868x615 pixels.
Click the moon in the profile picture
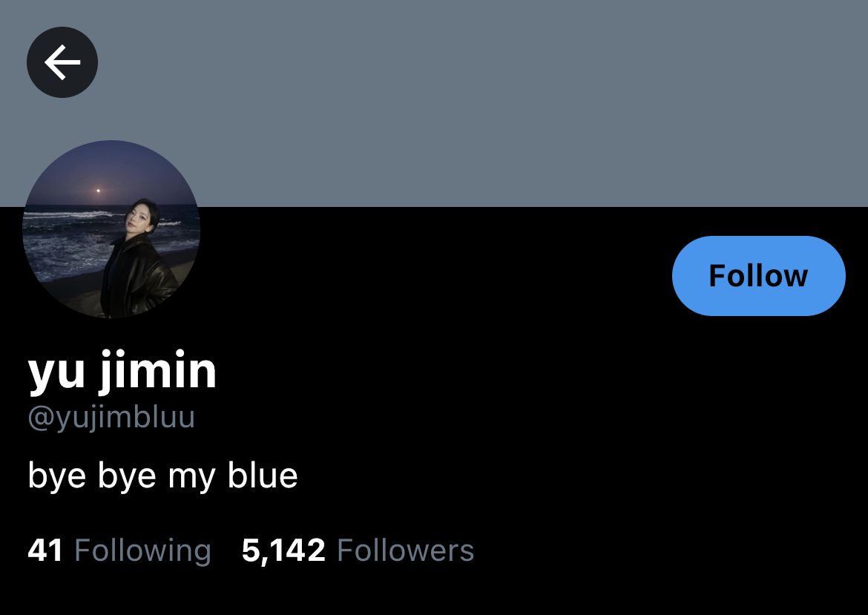(98, 191)
